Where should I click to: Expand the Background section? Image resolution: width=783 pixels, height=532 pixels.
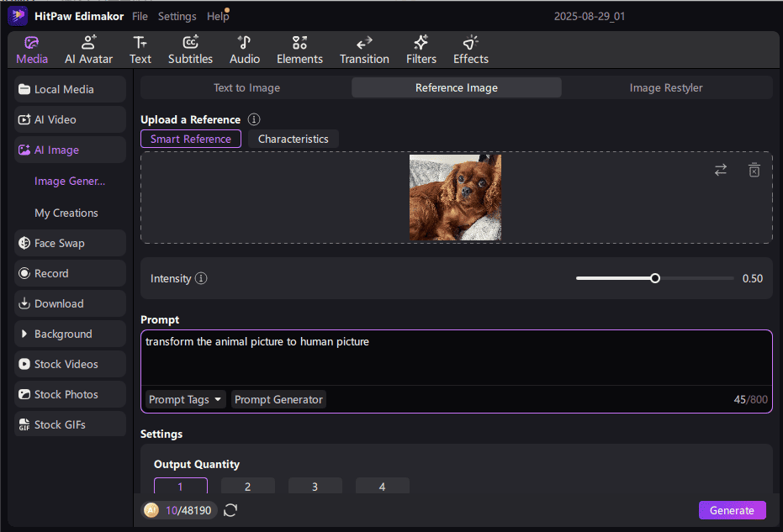(70, 334)
